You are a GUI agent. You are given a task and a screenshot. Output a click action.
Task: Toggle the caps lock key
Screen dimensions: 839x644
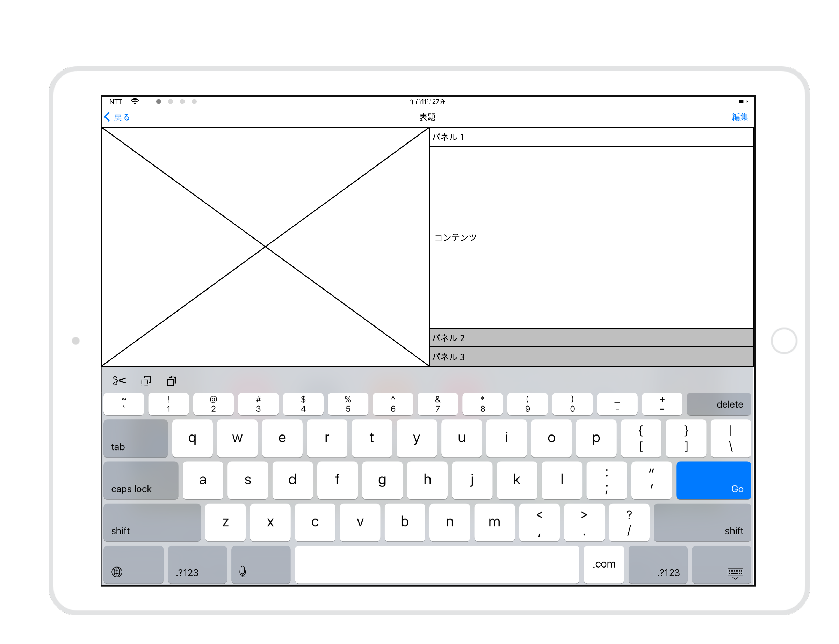pos(141,480)
